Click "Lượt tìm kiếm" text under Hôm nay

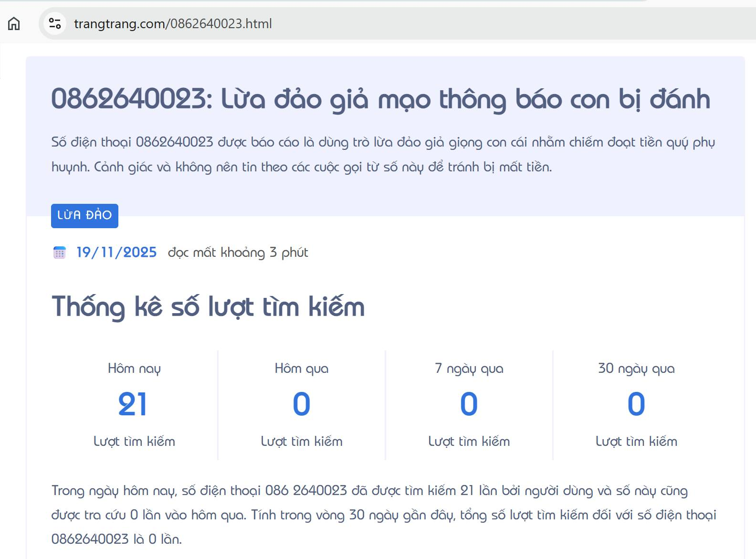134,442
